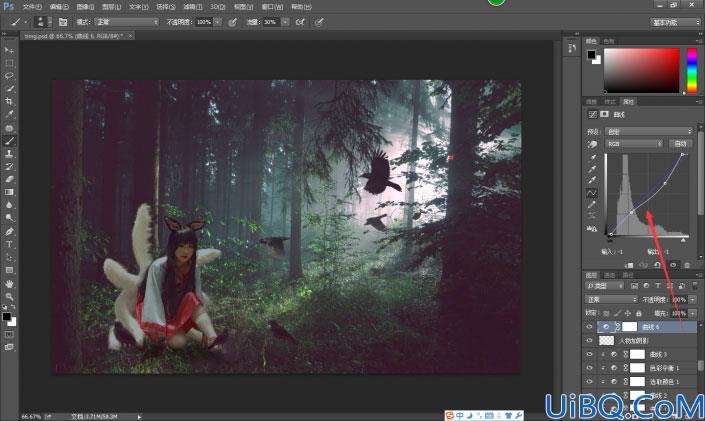This screenshot has width=705, height=421.
Task: Select the Move tool in the toolbox
Action: click(x=9, y=50)
